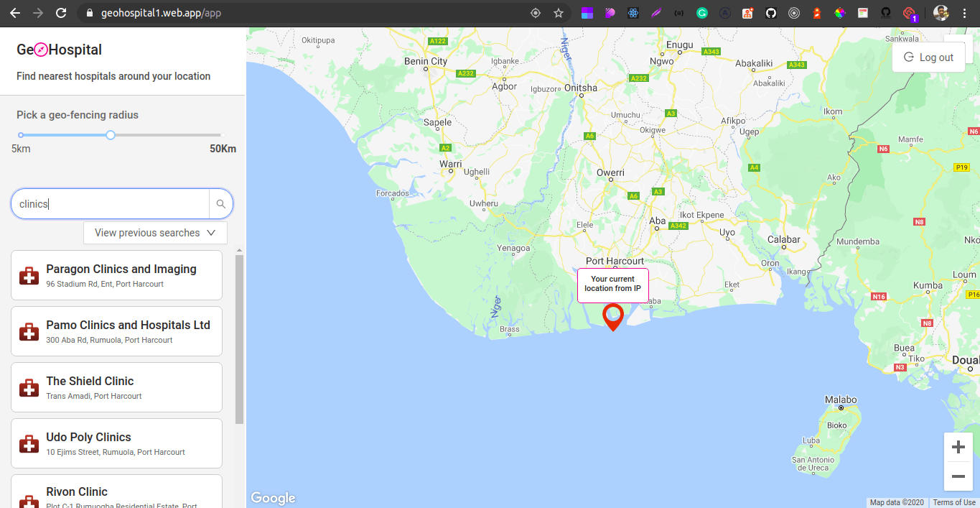Image resolution: width=980 pixels, height=508 pixels.
Task: Select The Shield Clinic result card
Action: 116,387
